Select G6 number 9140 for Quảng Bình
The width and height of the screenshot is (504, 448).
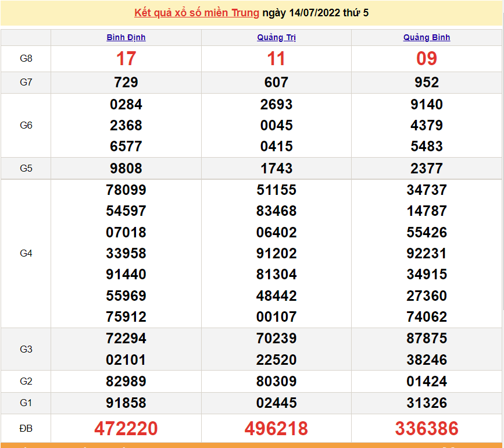click(x=427, y=105)
